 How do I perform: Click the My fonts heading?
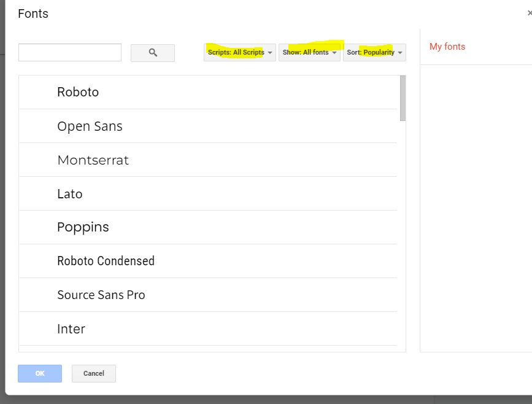pyautogui.click(x=447, y=47)
